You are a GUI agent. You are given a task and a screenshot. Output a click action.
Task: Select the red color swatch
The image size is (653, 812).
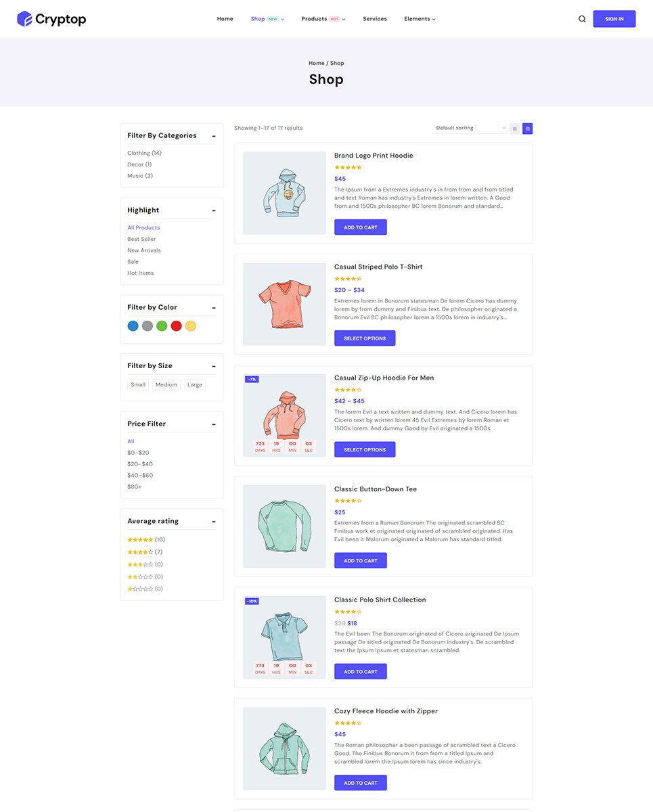(x=176, y=326)
